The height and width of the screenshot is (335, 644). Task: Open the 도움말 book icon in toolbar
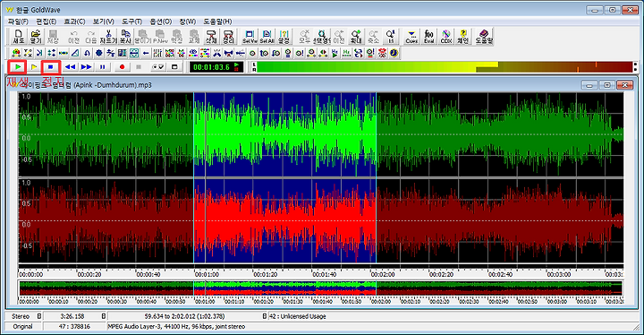(x=484, y=37)
